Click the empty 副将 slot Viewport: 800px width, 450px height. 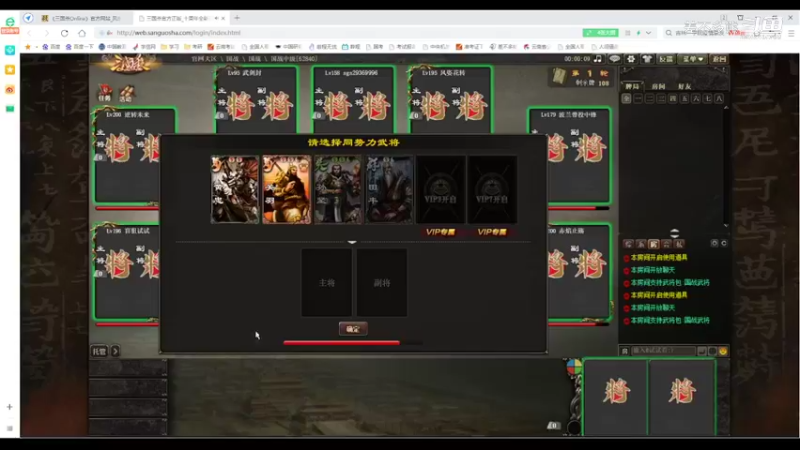(382, 283)
